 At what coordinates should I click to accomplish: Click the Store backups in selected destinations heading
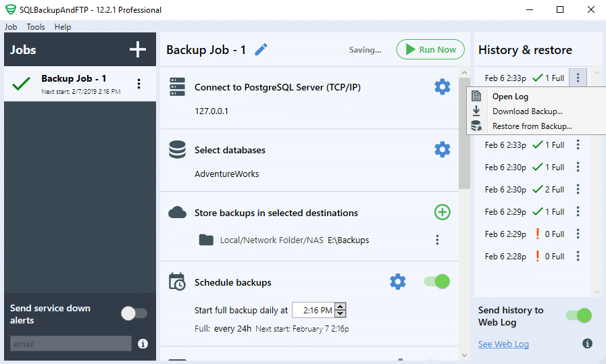[276, 213]
